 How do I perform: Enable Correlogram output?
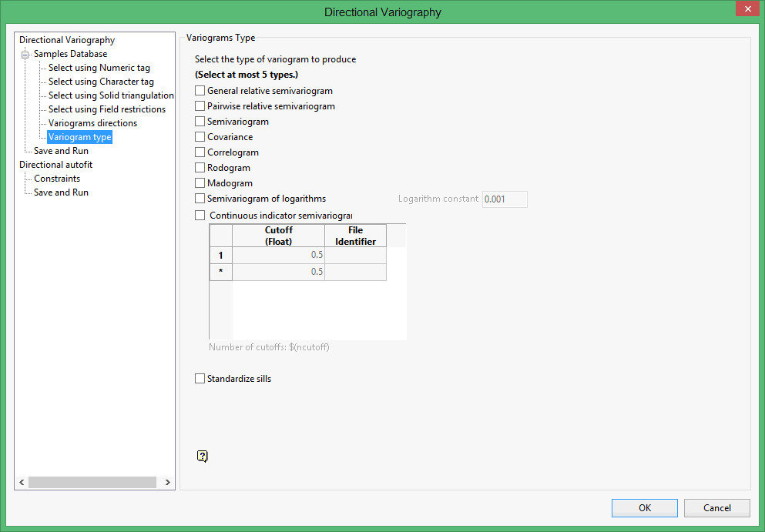tap(200, 152)
